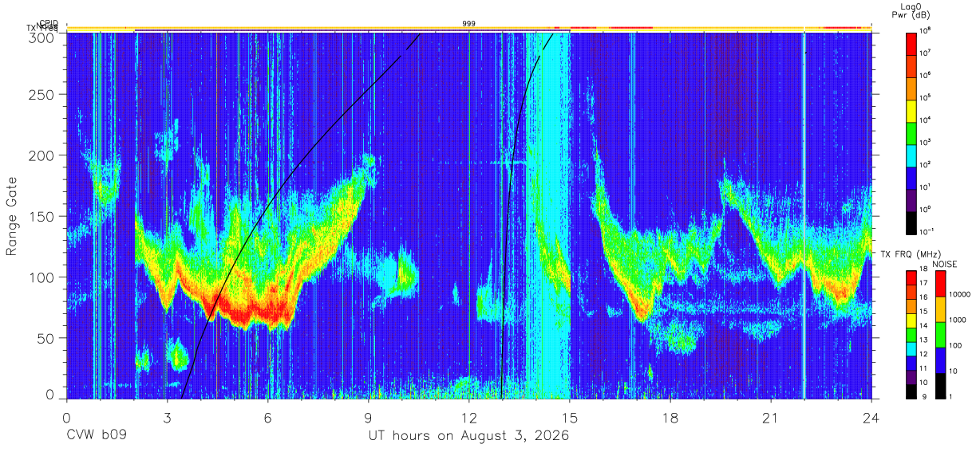The width and height of the screenshot is (980, 452).
Task: Select the green segment of NOISE colorbar
Action: tap(939, 335)
